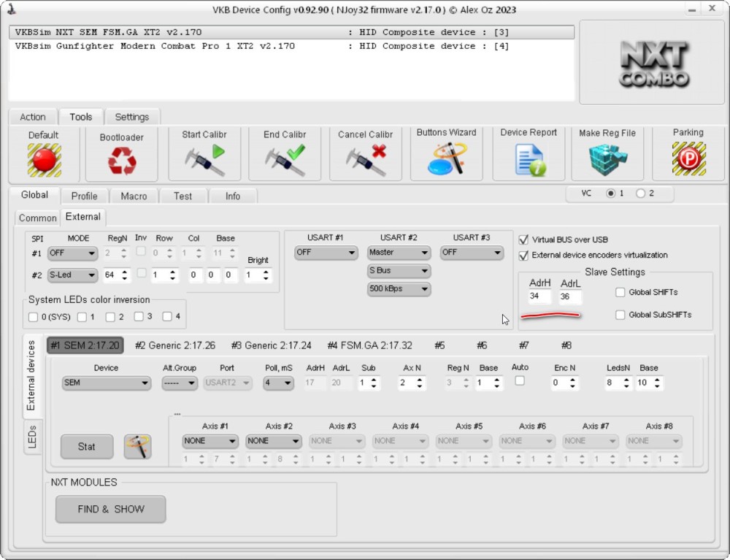Screen dimensions: 730x560
Task: Click the Make Reg File icon
Action: 607,159
